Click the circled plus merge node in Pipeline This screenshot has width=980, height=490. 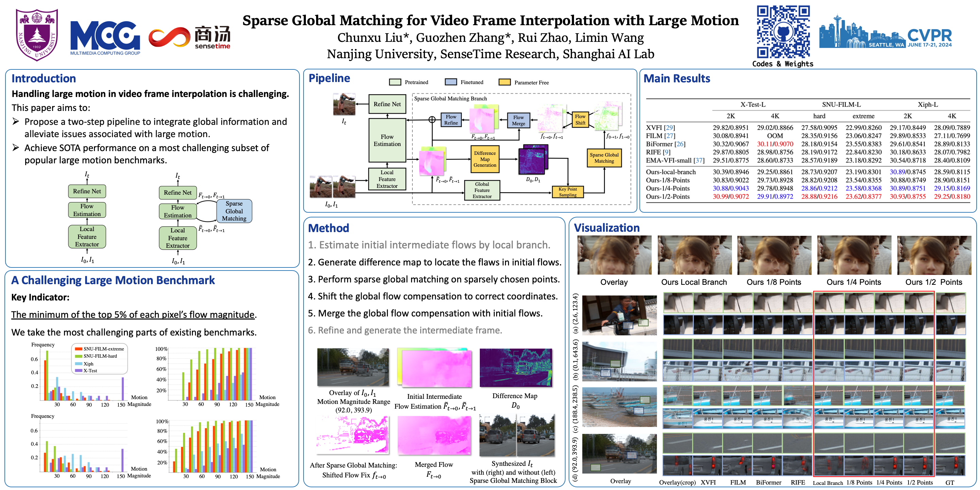click(432, 120)
